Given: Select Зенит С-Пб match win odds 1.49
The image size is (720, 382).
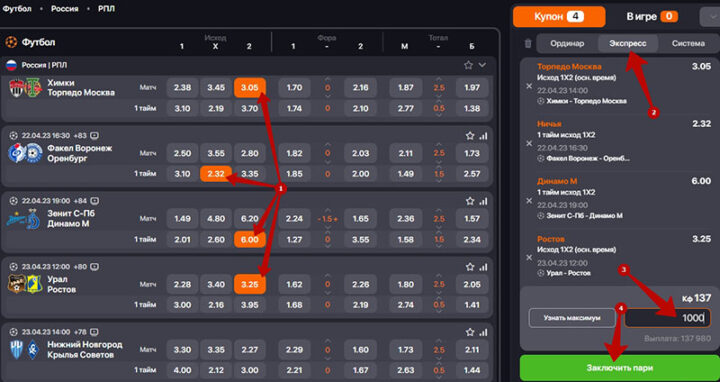Looking at the screenshot, I should (x=182, y=219).
